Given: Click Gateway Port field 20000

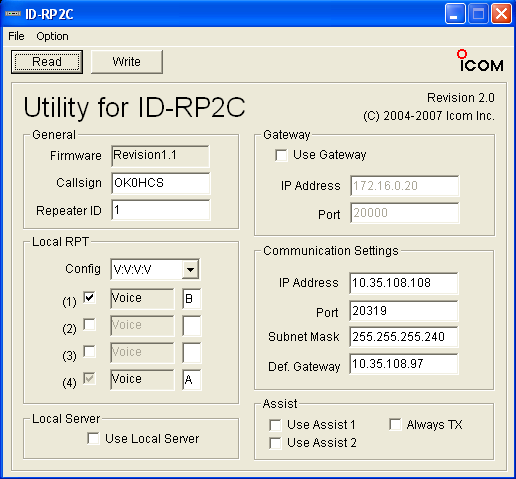Looking at the screenshot, I should pyautogui.click(x=405, y=213).
